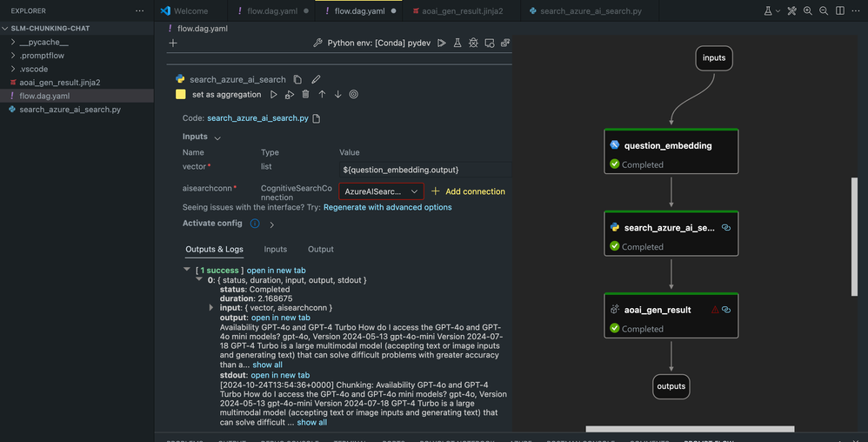868x442 pixels.
Task: Zoom out of the flow graph
Action: [x=824, y=10]
